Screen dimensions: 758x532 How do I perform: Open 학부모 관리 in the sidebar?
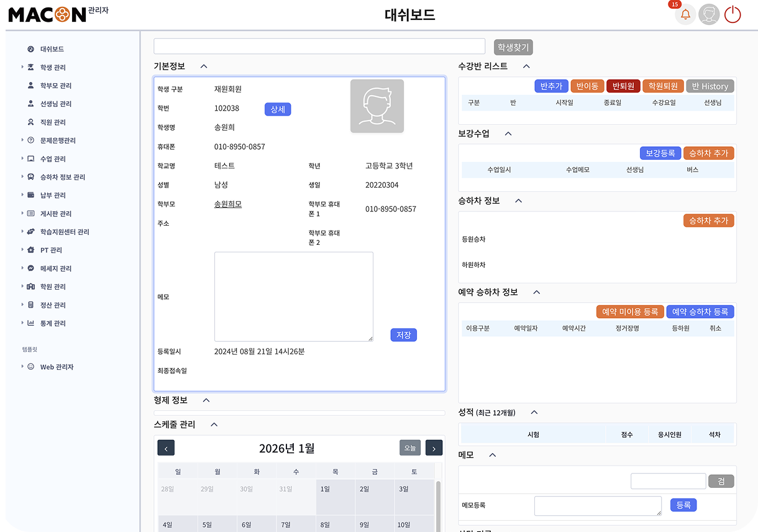click(x=56, y=86)
